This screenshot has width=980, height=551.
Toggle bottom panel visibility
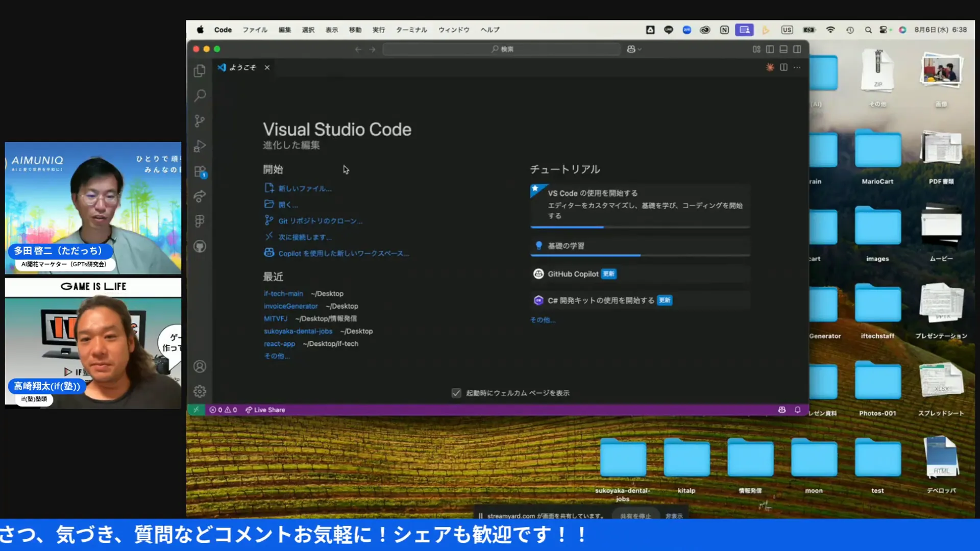point(783,49)
